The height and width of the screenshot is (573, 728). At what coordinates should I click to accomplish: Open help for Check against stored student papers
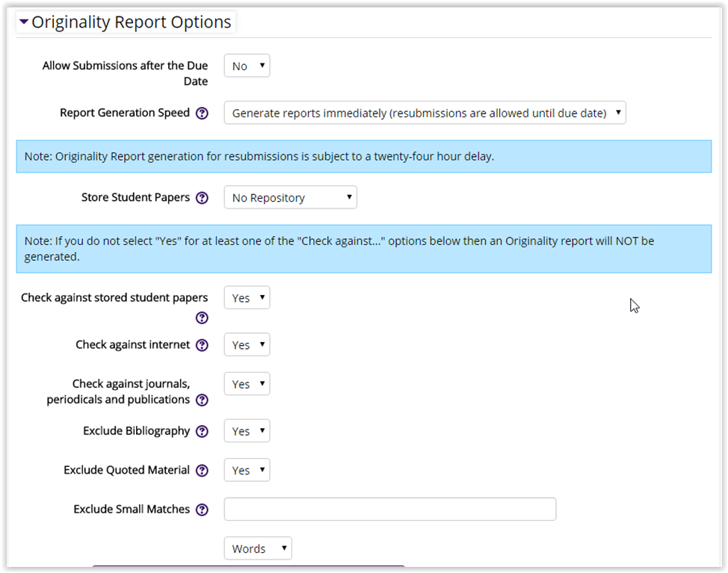(x=202, y=318)
